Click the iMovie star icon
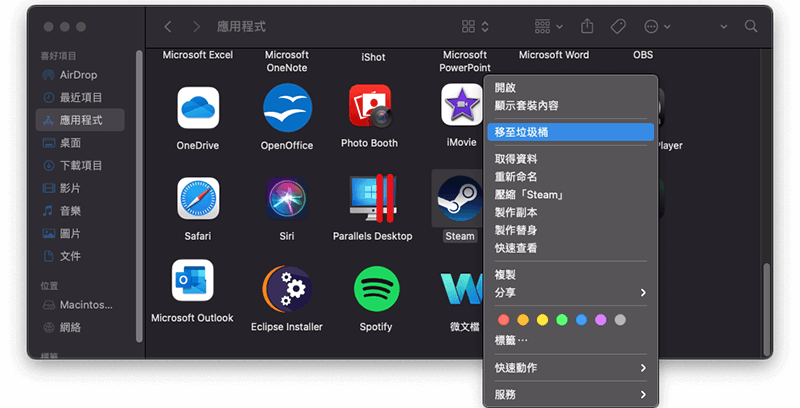Screen dimensions: 800x408 coord(461,105)
